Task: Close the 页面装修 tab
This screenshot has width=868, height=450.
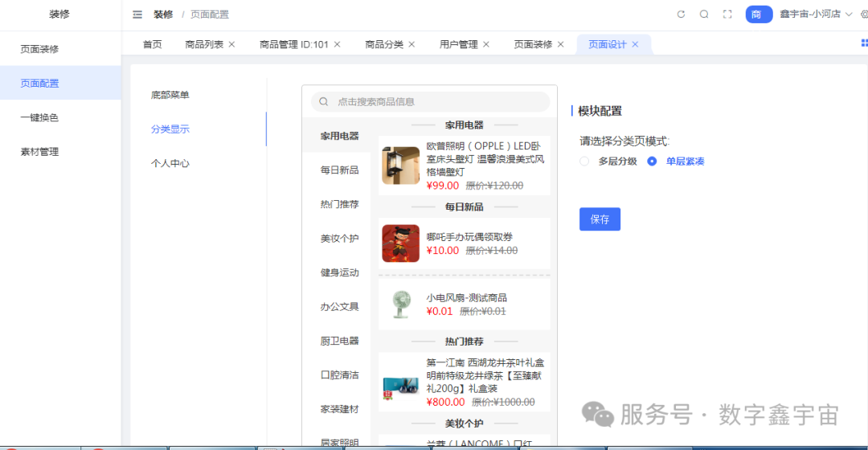Action: pyautogui.click(x=561, y=44)
